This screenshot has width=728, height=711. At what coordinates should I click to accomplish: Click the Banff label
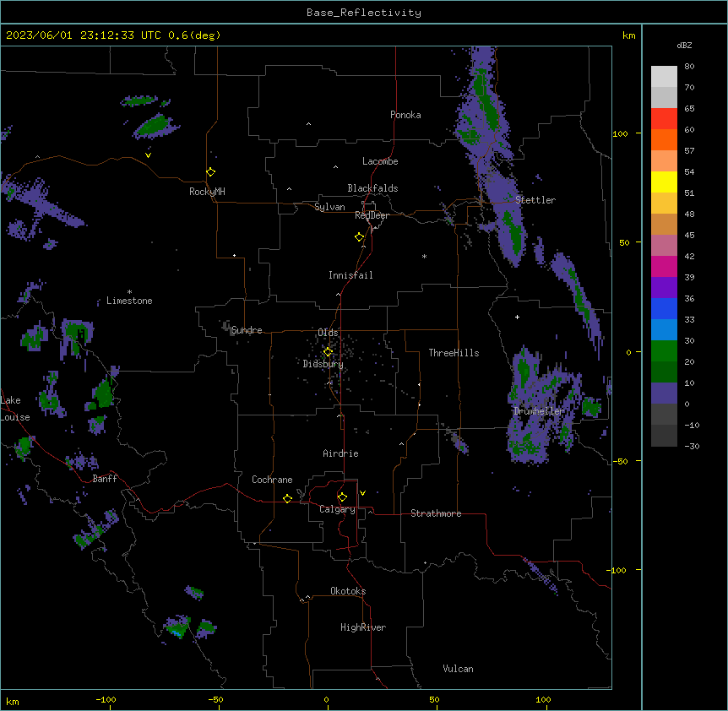click(105, 479)
